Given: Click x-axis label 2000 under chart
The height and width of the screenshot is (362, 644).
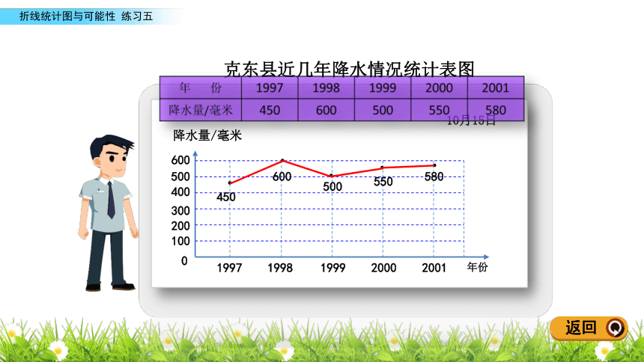Looking at the screenshot, I should coord(383,268).
